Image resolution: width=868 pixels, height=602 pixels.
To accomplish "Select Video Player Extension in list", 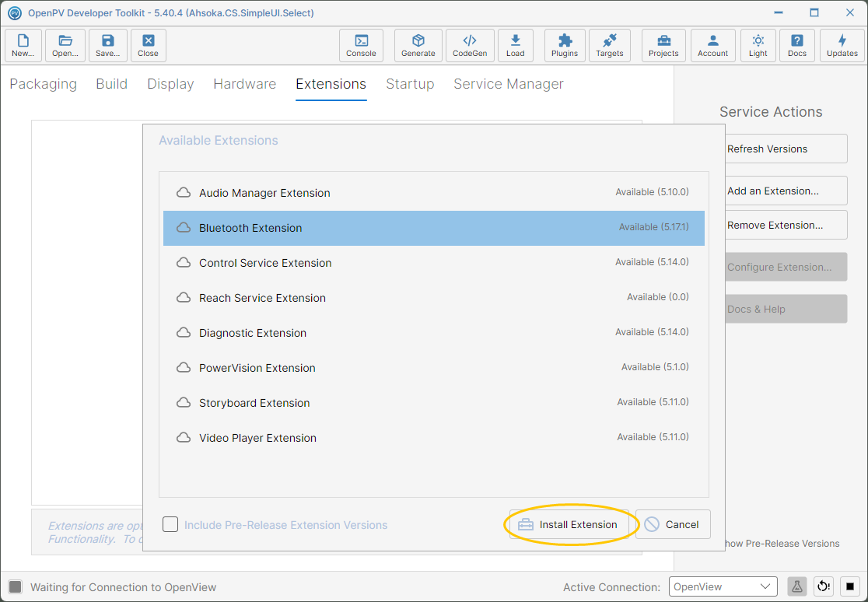I will [434, 438].
